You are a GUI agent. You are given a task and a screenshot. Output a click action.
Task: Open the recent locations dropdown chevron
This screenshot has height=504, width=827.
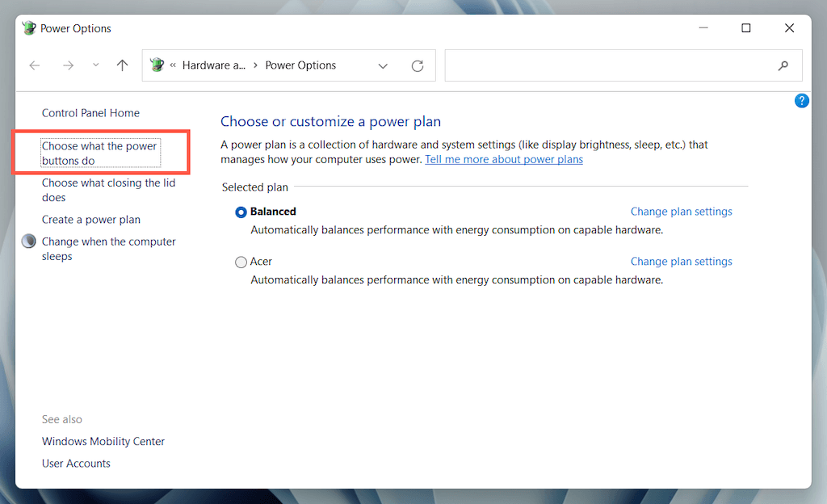pos(95,65)
